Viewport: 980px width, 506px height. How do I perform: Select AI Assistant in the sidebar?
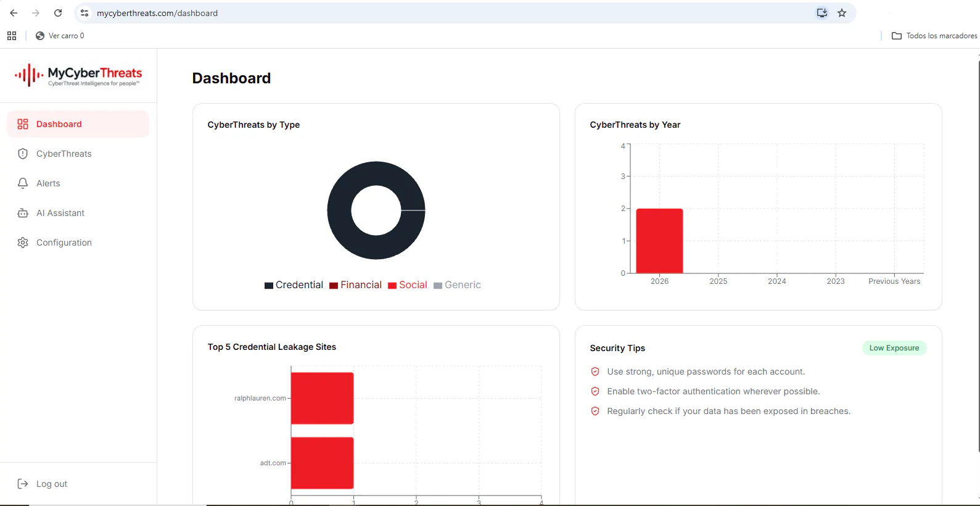(78, 213)
